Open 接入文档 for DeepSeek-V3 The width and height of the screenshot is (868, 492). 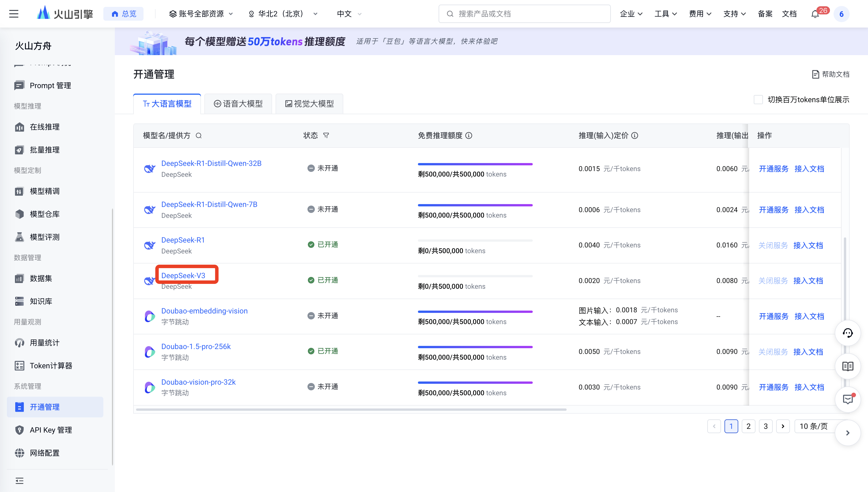pyautogui.click(x=808, y=281)
